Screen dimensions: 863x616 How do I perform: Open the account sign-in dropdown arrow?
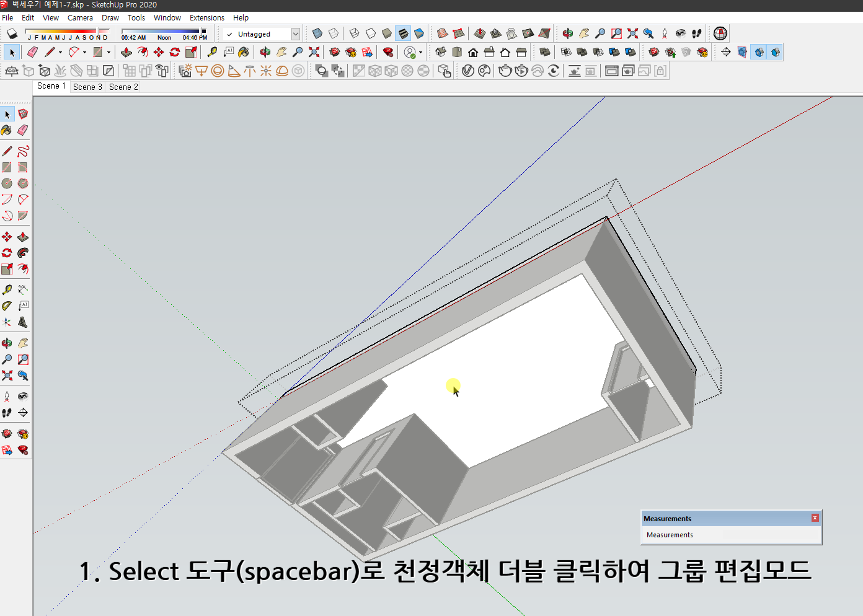coord(421,52)
